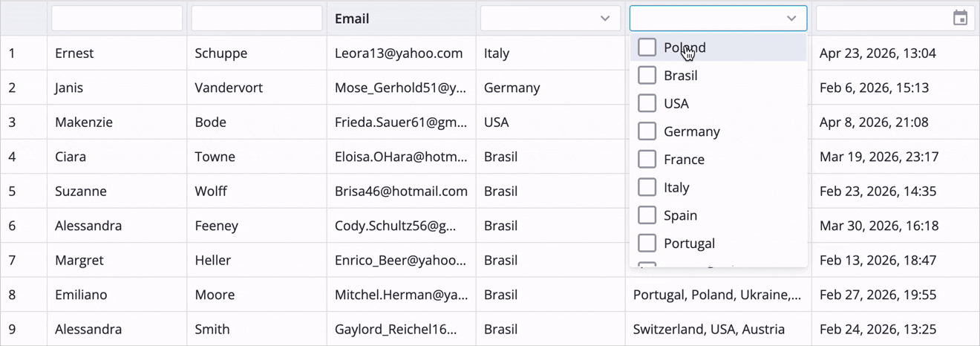Click the 'Portugal, Poland, Ukraine,...' cell
This screenshot has height=346, width=980.
click(718, 295)
